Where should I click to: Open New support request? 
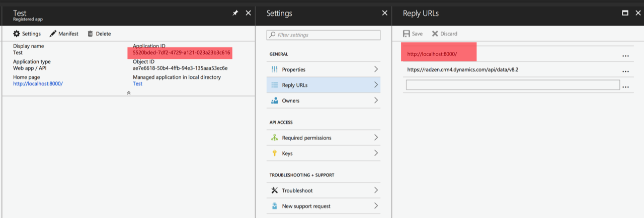[x=324, y=206]
